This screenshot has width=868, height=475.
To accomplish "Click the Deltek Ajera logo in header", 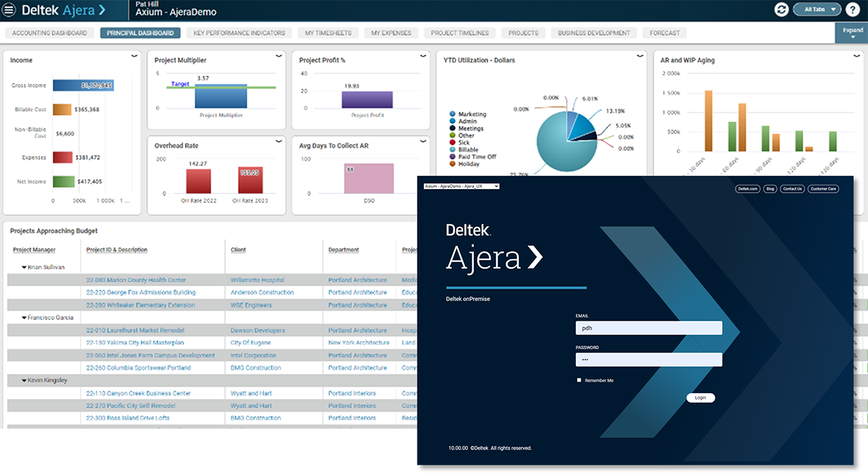I will coord(64,10).
